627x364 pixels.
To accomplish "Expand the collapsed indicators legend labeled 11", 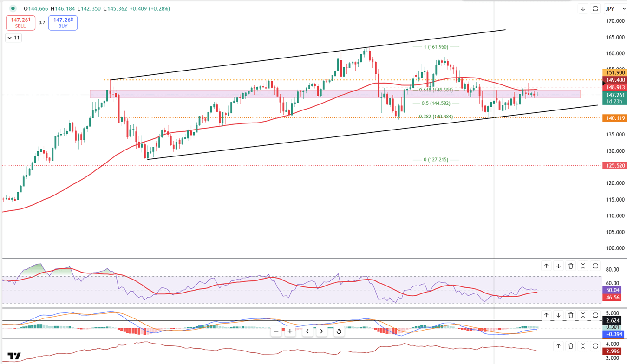I will [x=13, y=38].
